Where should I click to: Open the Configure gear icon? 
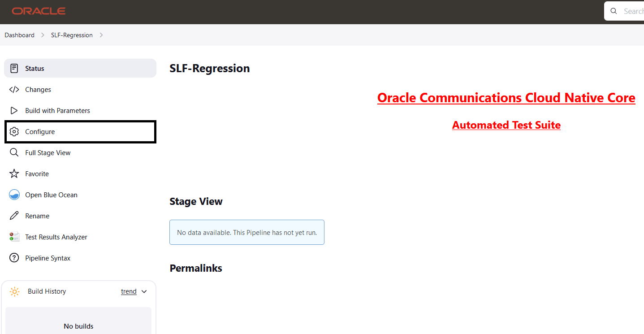14,131
